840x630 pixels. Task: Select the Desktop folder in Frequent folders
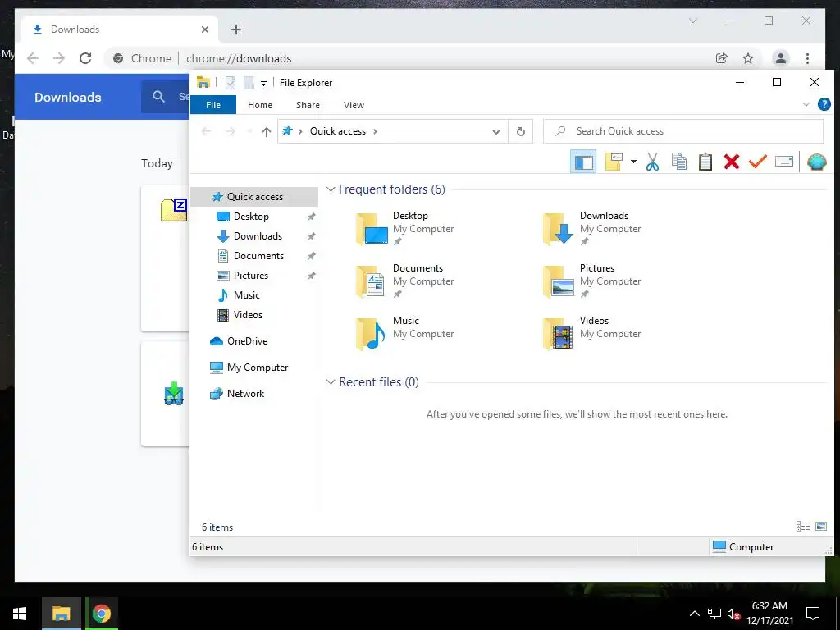pyautogui.click(x=405, y=229)
